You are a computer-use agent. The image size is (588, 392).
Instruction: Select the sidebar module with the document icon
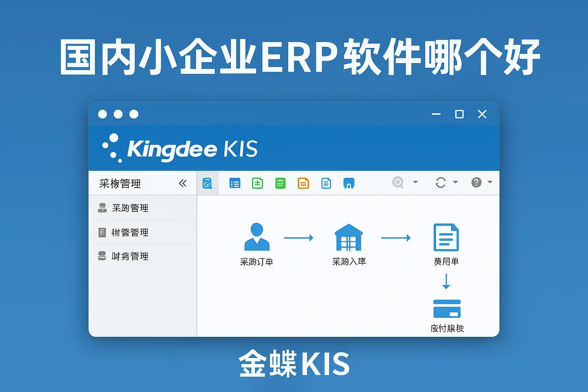tap(143, 232)
